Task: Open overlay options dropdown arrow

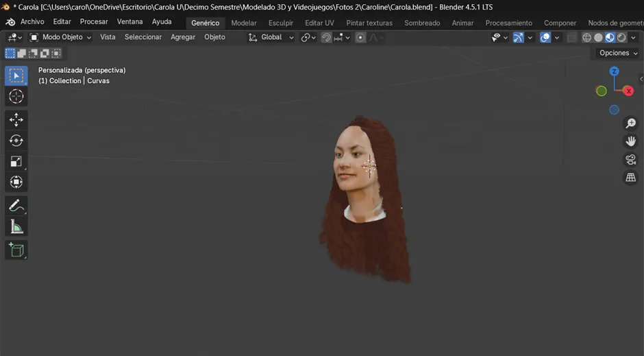Action: 556,38
